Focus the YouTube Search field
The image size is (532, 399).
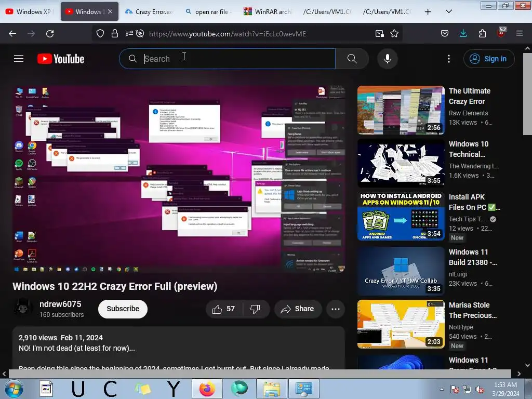click(x=228, y=59)
